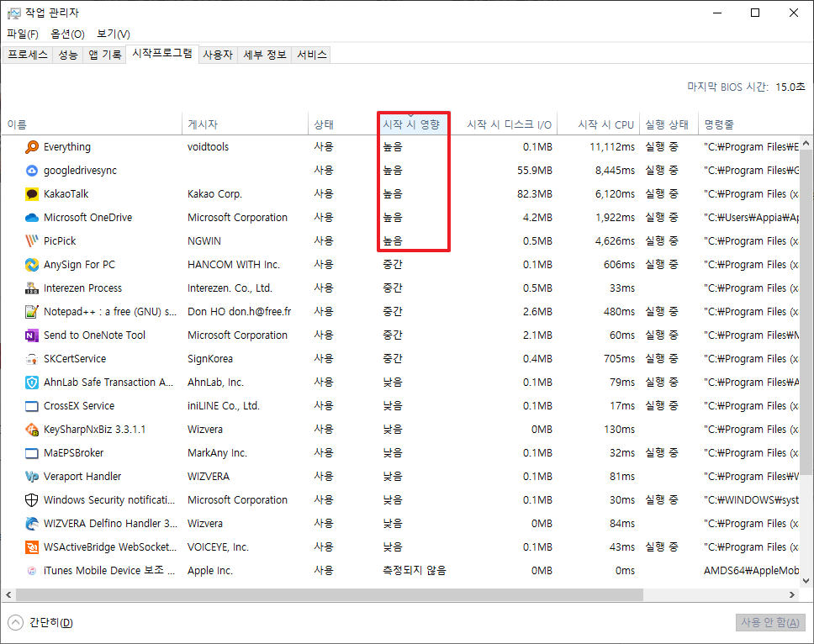This screenshot has width=814, height=644.
Task: Click the 55.9MB disk I/O value
Action: tap(535, 170)
